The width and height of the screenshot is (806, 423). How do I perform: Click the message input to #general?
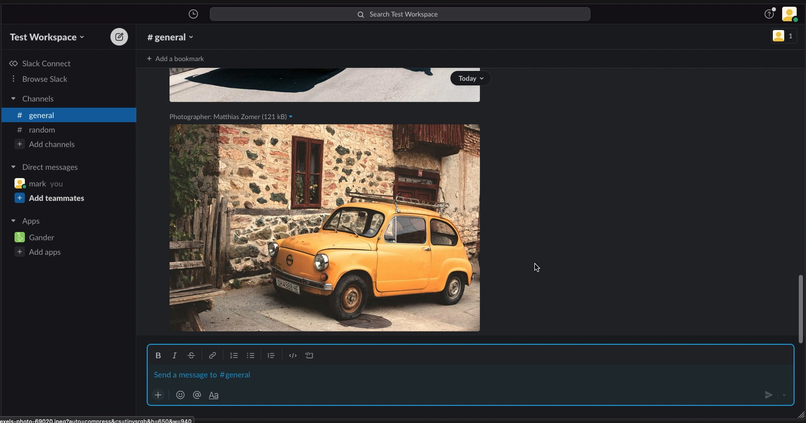coord(470,375)
